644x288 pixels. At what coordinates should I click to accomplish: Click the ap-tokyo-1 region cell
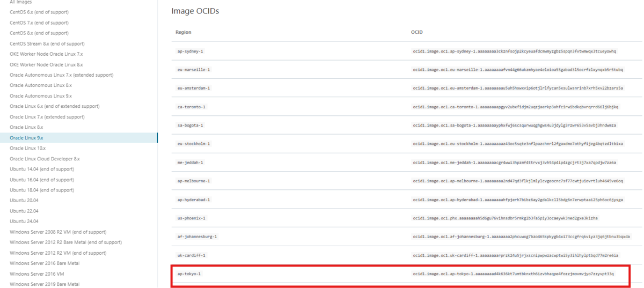pyautogui.click(x=189, y=274)
